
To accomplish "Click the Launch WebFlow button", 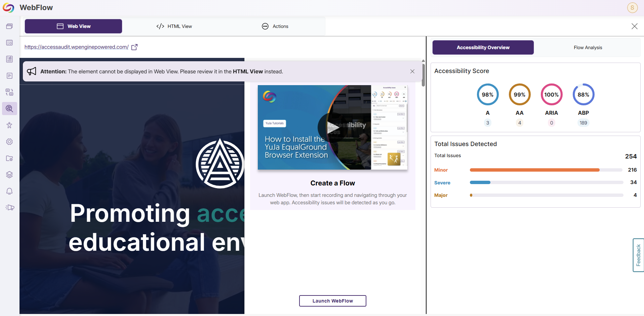I will point(333,301).
